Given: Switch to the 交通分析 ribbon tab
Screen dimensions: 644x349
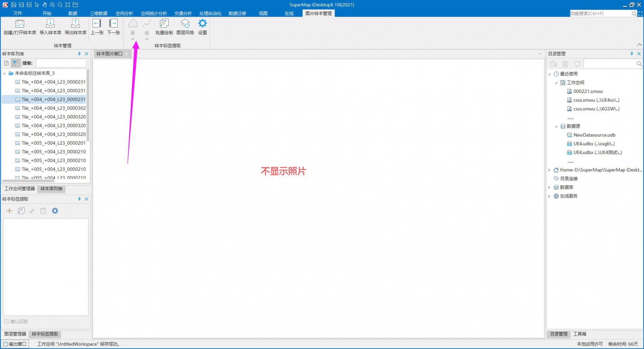Looking at the screenshot, I should coord(183,14).
